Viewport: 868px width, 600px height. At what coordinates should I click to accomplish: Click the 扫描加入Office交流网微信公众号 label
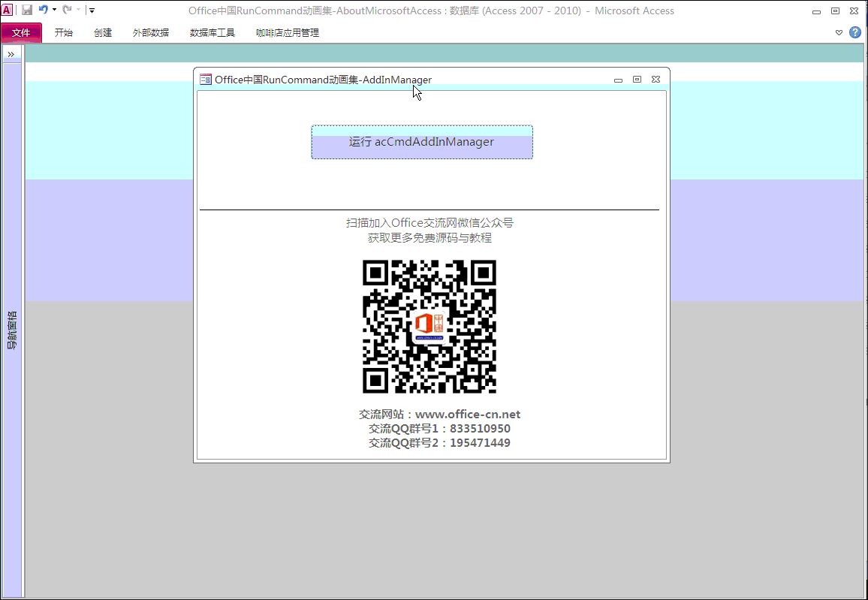coord(429,222)
